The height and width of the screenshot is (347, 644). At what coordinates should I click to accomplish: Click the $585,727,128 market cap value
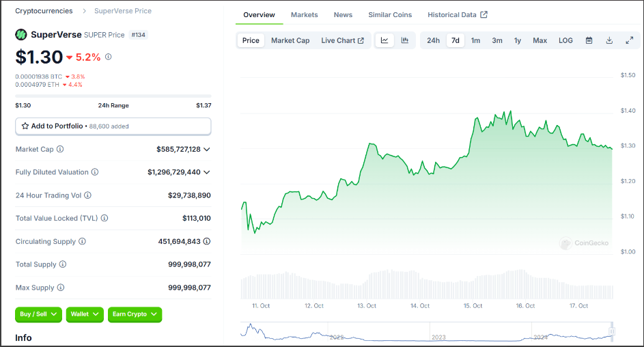point(178,149)
